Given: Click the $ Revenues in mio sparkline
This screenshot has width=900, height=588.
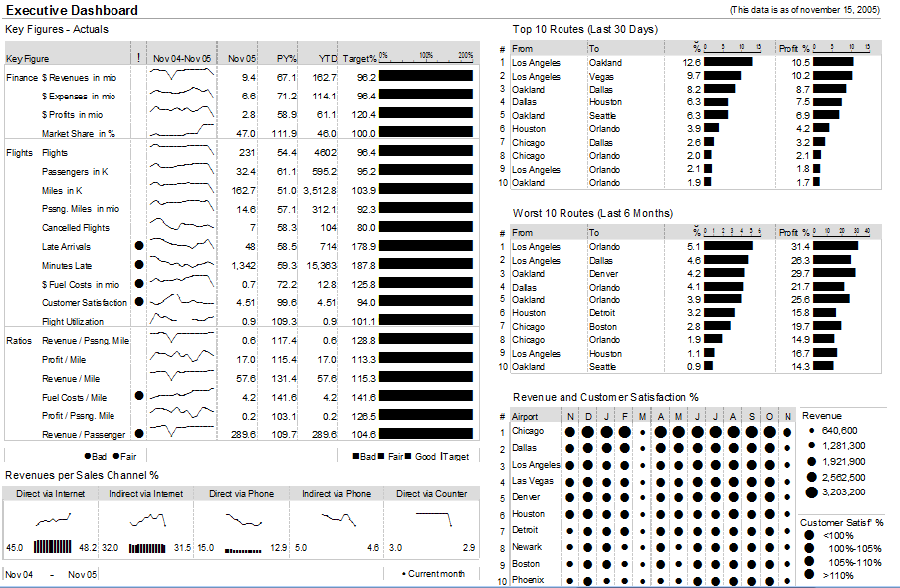Looking at the screenshot, I should click(x=181, y=77).
